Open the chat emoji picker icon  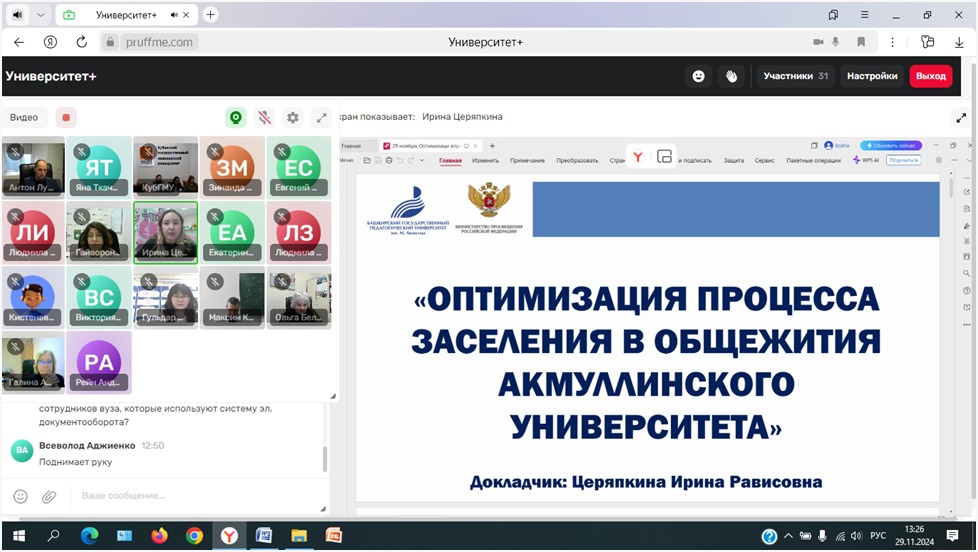click(x=21, y=496)
